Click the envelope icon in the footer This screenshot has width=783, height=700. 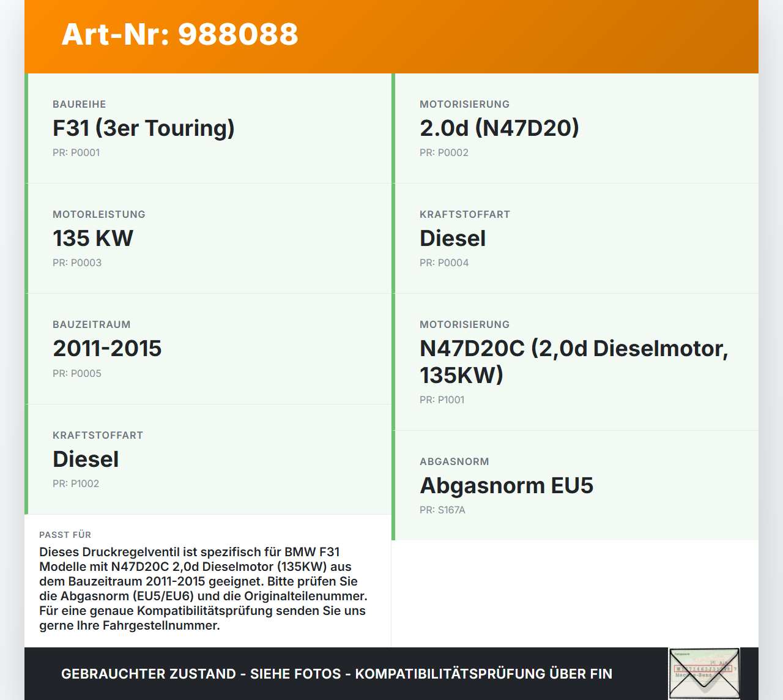pos(704,673)
